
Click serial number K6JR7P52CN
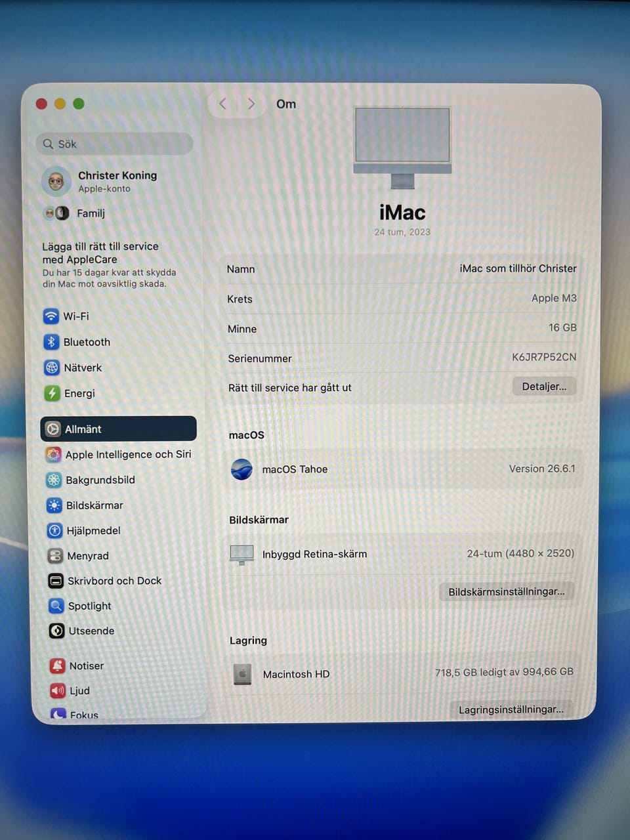pos(544,357)
